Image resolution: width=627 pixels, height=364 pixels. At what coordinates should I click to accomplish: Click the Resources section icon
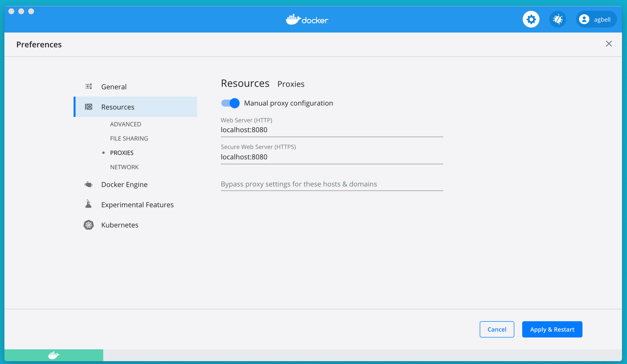coord(89,106)
